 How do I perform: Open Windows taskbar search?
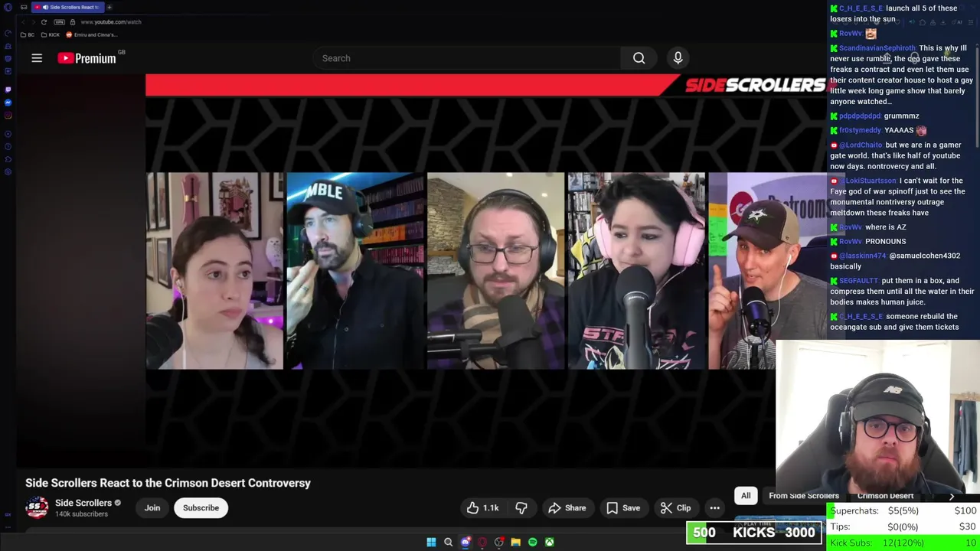tap(448, 542)
